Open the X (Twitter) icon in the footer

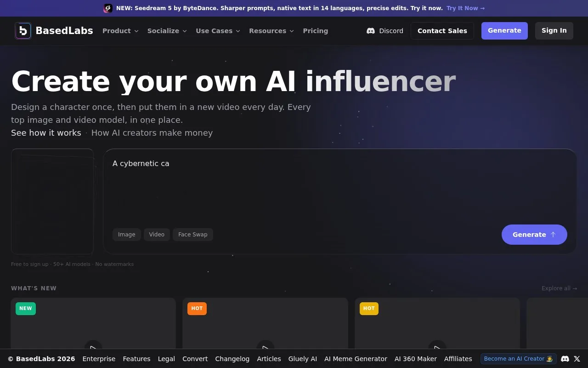click(x=577, y=359)
